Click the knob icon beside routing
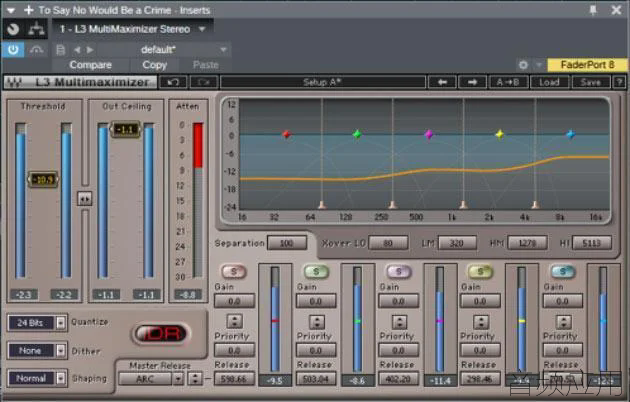The height and width of the screenshot is (402, 630). coord(13,29)
